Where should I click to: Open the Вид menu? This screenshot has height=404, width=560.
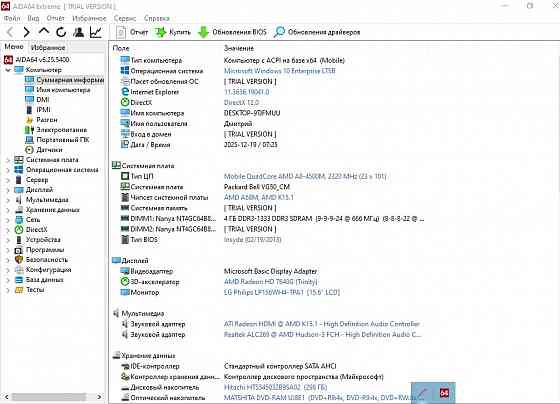tap(33, 18)
